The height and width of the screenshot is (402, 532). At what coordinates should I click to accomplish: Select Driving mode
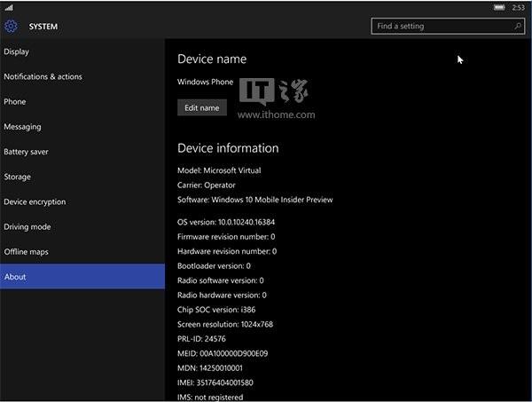[82, 227]
